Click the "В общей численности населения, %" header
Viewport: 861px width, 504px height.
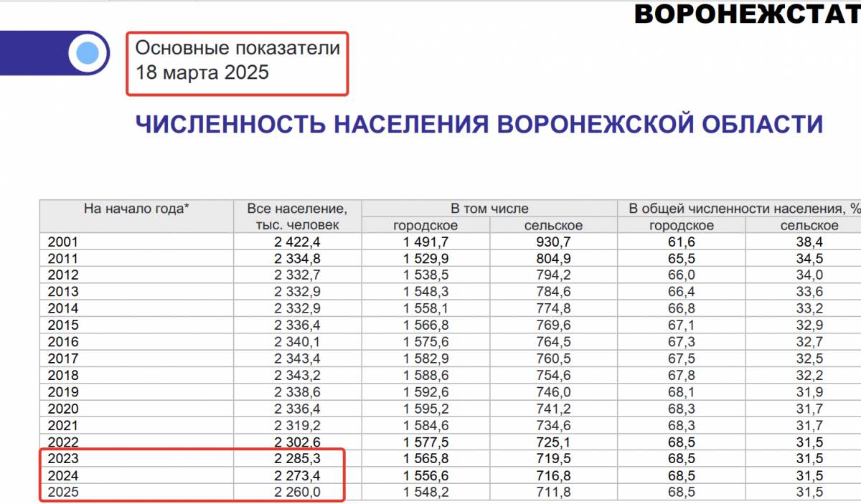(x=744, y=209)
